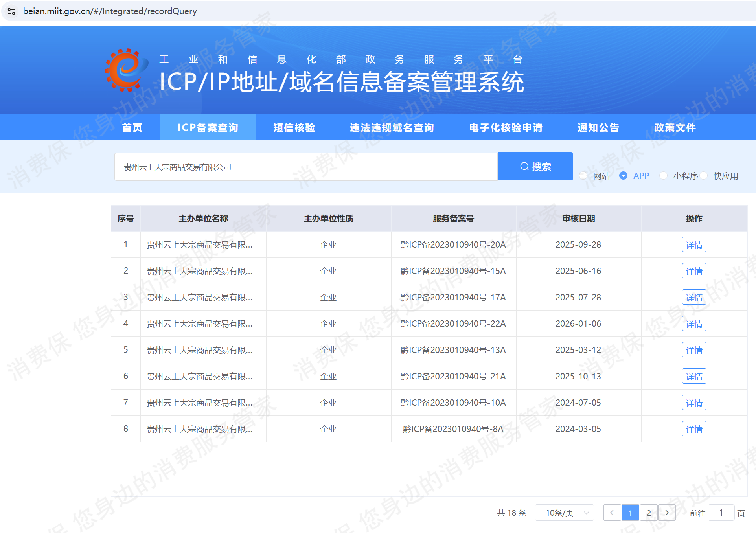Go to page 2 of results
Viewport: 756px width, 533px height.
coord(648,513)
